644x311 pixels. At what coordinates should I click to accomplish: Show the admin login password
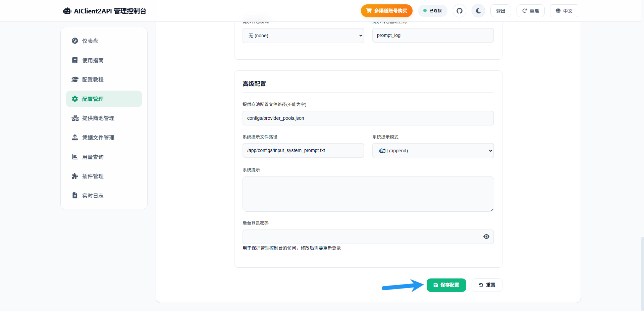click(x=486, y=237)
